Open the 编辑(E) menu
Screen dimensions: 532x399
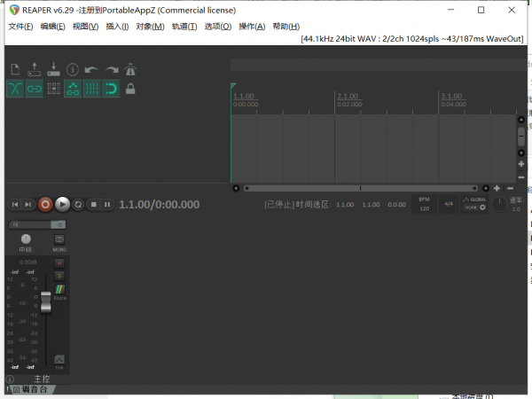click(52, 27)
